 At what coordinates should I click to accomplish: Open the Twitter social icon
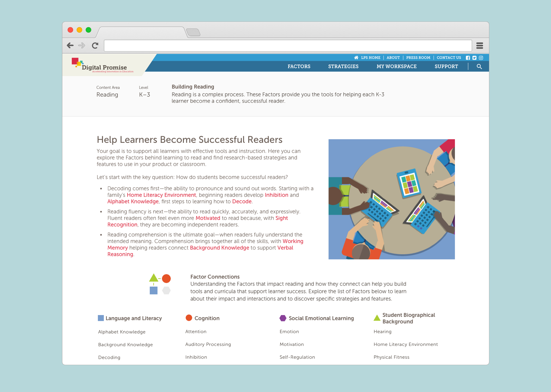pyautogui.click(x=474, y=58)
